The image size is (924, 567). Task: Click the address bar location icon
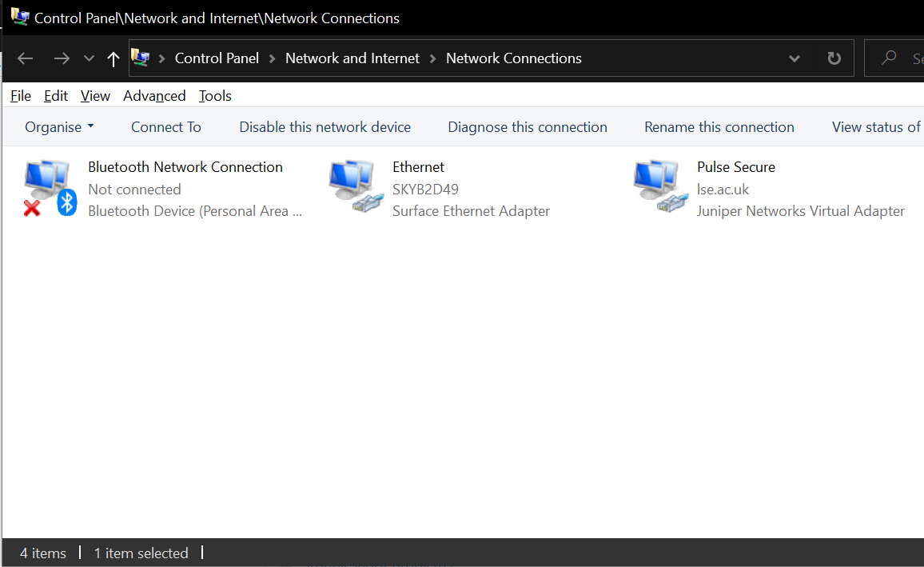(141, 58)
